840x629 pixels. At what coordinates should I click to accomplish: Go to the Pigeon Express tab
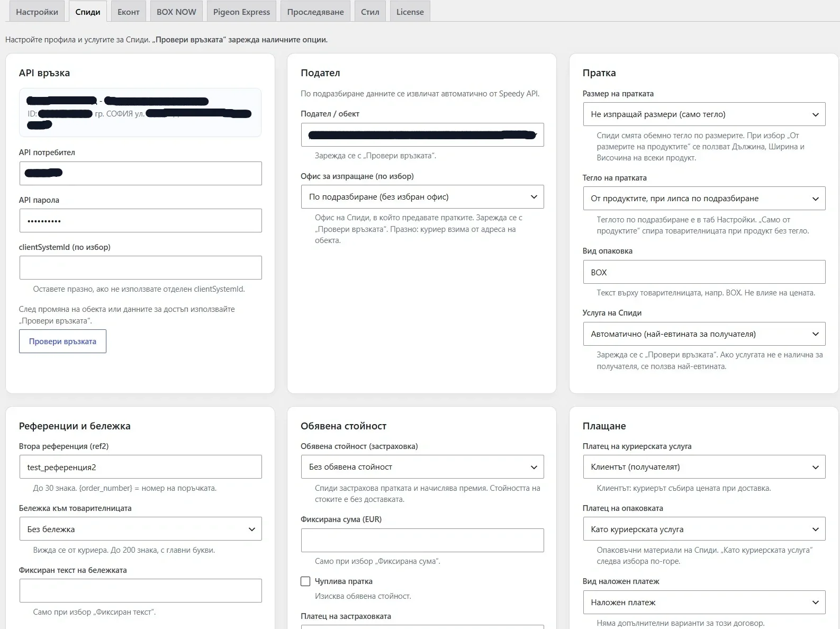click(241, 12)
